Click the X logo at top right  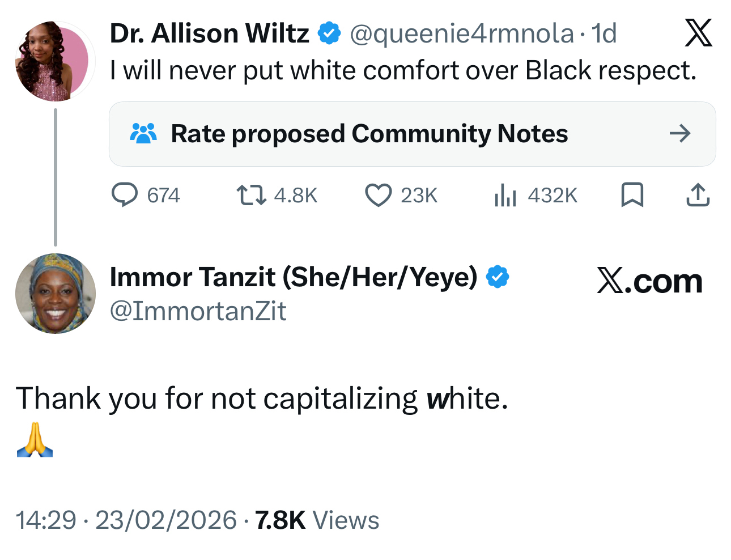698,33
